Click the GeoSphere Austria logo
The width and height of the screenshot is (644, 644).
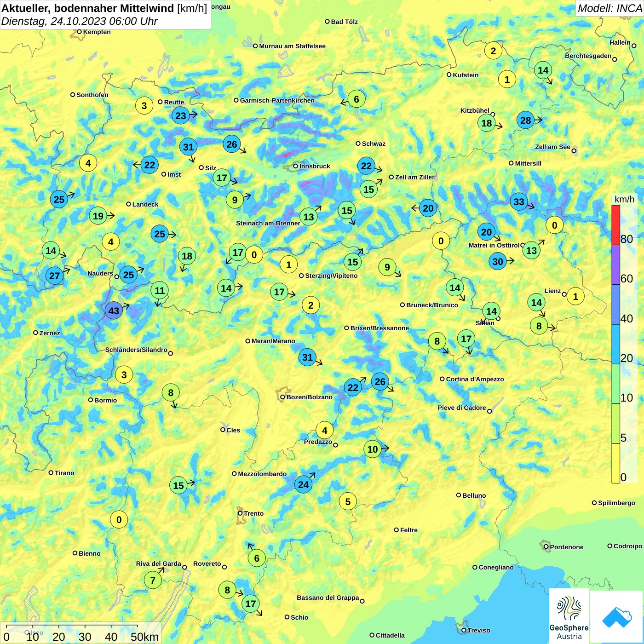[x=569, y=615]
